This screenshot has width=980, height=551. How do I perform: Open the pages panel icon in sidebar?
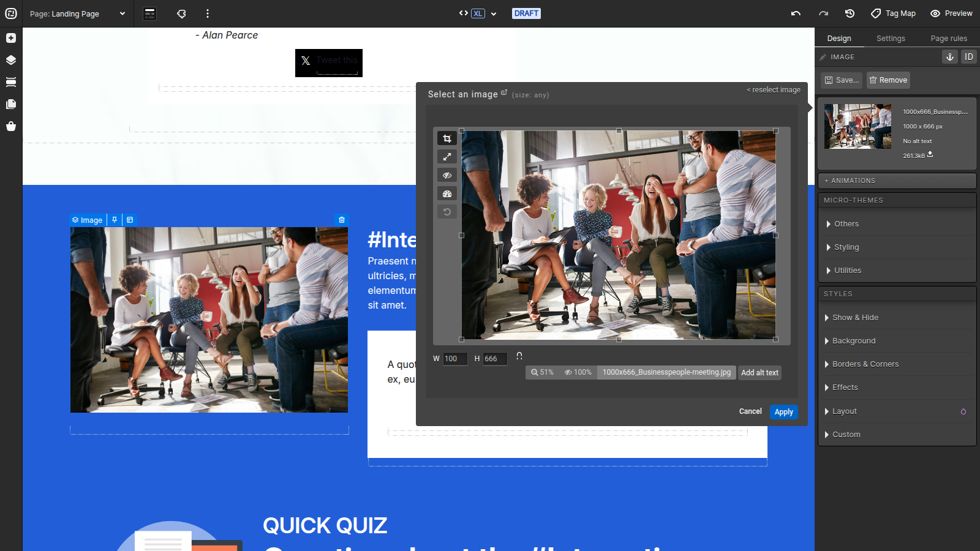[x=11, y=104]
